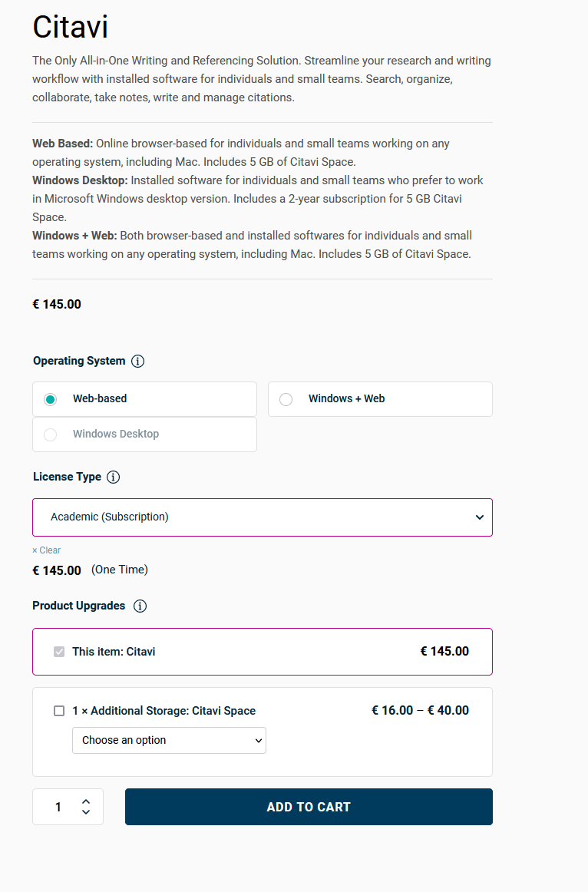588x892 pixels.
Task: Click the (One Time) price note
Action: click(120, 570)
